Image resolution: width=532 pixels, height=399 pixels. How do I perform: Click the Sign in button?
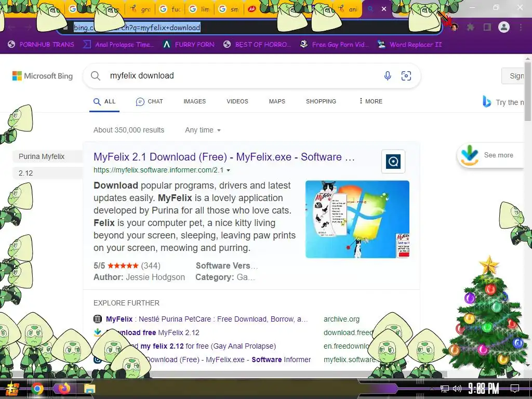514,76
